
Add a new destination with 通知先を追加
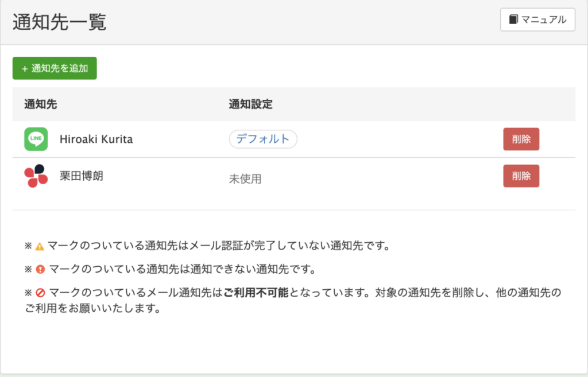pyautogui.click(x=55, y=68)
